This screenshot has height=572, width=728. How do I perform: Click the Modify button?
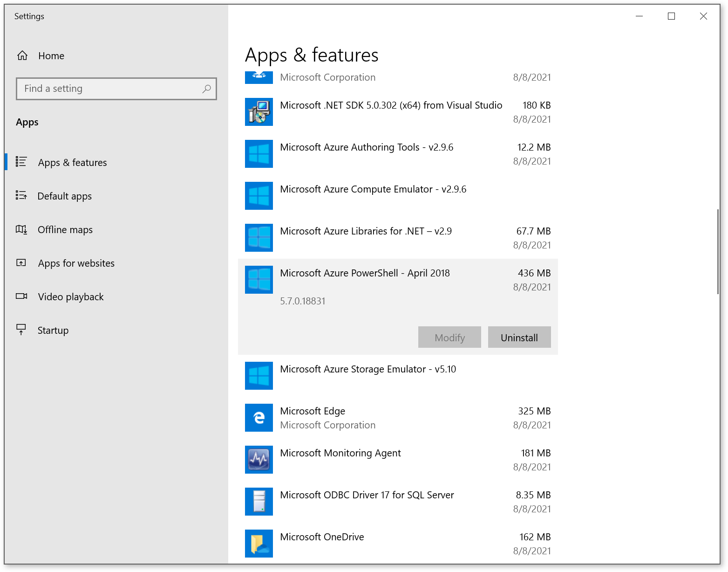pos(449,337)
